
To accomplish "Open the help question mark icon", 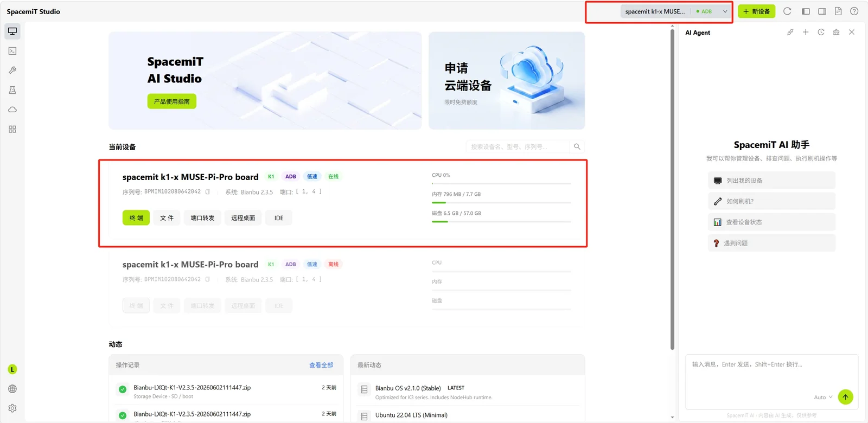I will [854, 11].
